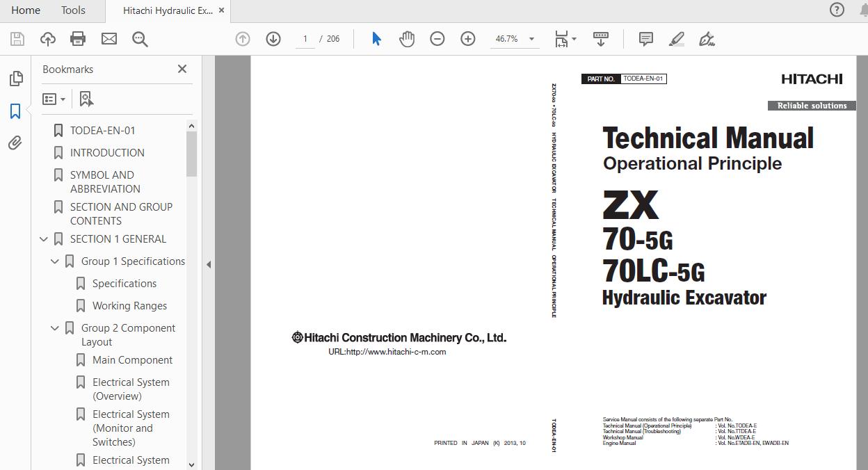Open INTRODUCTION bookmark
This screenshot has width=868, height=470.
[107, 153]
